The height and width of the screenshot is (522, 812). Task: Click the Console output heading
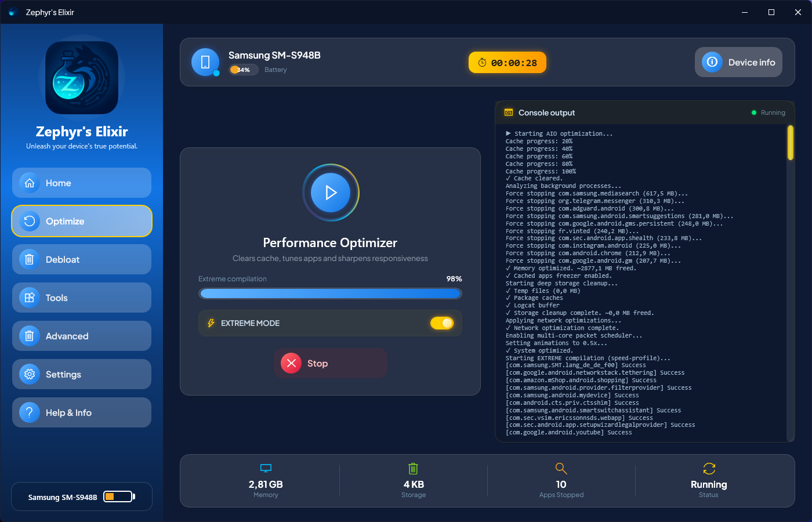(x=546, y=113)
